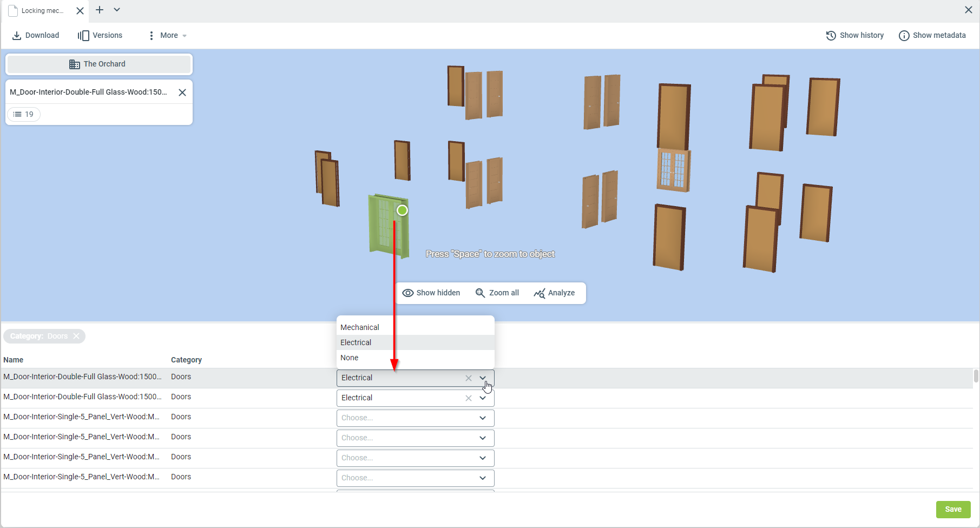This screenshot has height=528, width=980.
Task: Click The Orchard building button
Action: point(99,64)
